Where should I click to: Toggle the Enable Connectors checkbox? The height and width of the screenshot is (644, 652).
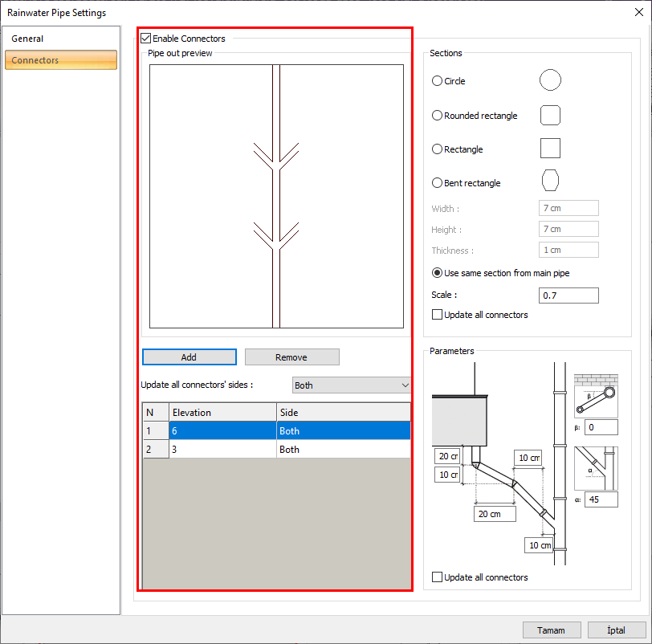pyautogui.click(x=146, y=39)
